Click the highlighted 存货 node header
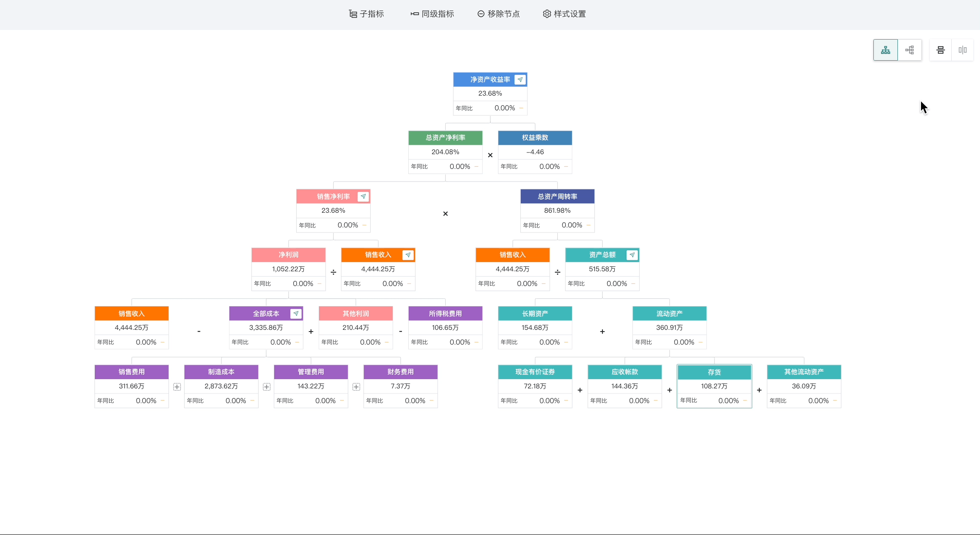 pyautogui.click(x=715, y=372)
